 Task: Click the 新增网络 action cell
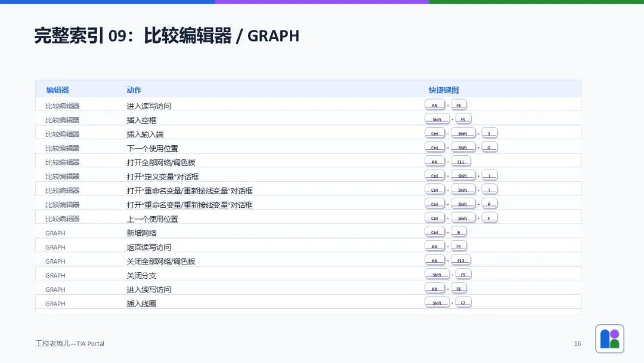pyautogui.click(x=141, y=233)
